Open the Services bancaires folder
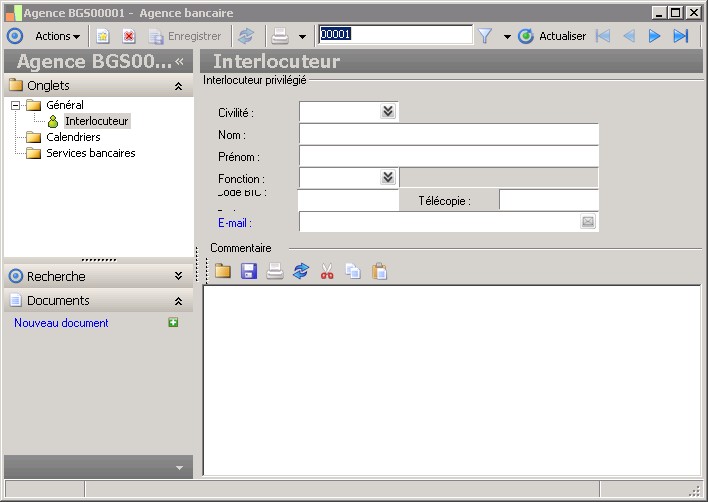Screen dimensions: 708x502 (x=90, y=153)
